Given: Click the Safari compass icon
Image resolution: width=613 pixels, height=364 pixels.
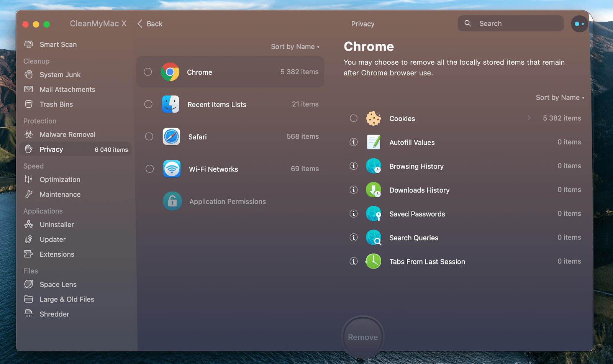Looking at the screenshot, I should (171, 136).
